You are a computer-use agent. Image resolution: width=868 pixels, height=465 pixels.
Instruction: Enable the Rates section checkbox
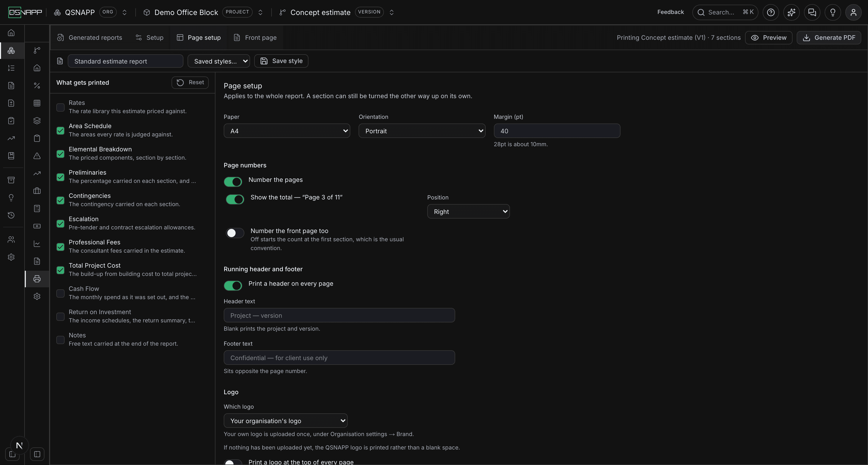(x=60, y=107)
